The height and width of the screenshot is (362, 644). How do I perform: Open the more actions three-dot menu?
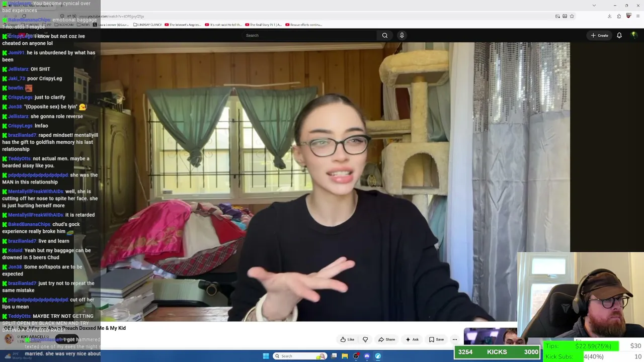point(455,339)
